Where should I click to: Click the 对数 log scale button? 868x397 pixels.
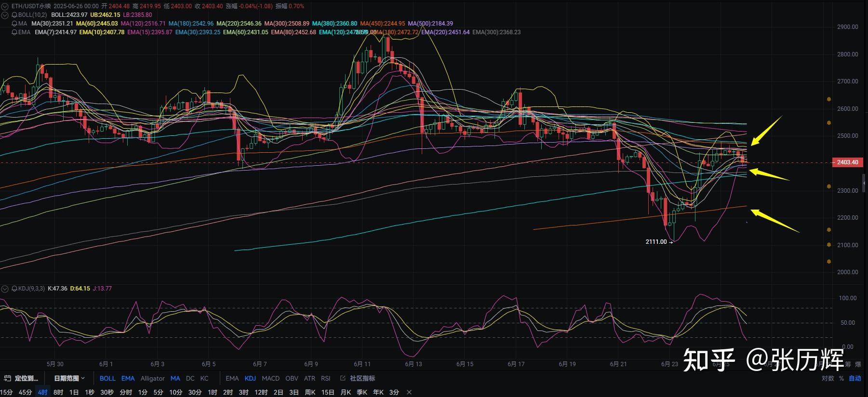tap(828, 378)
